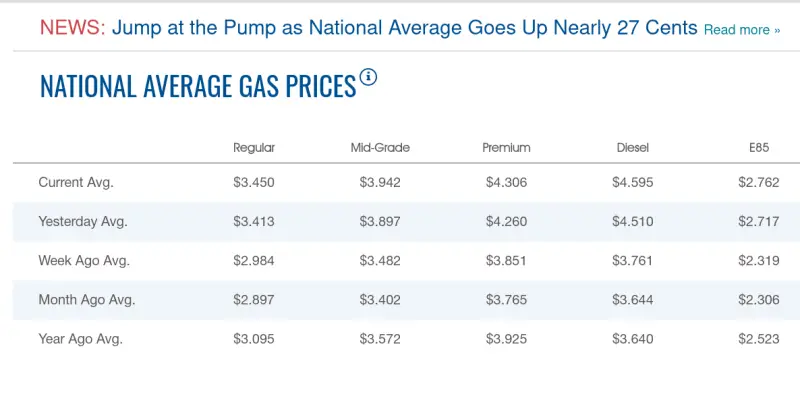This screenshot has height=411, width=800.
Task: Click the Week Ago Avg. row label
Action: 84,260
